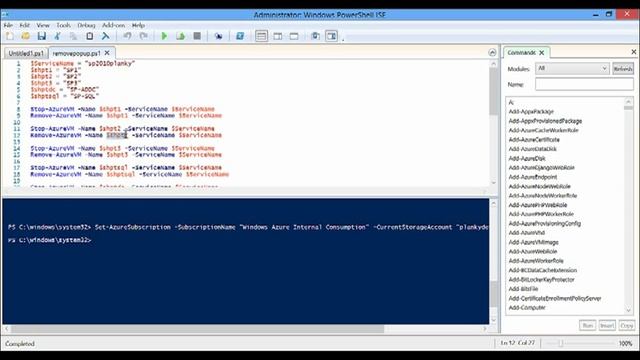Click the 100% zoom value
This screenshot has height=360, width=640.
(625, 344)
